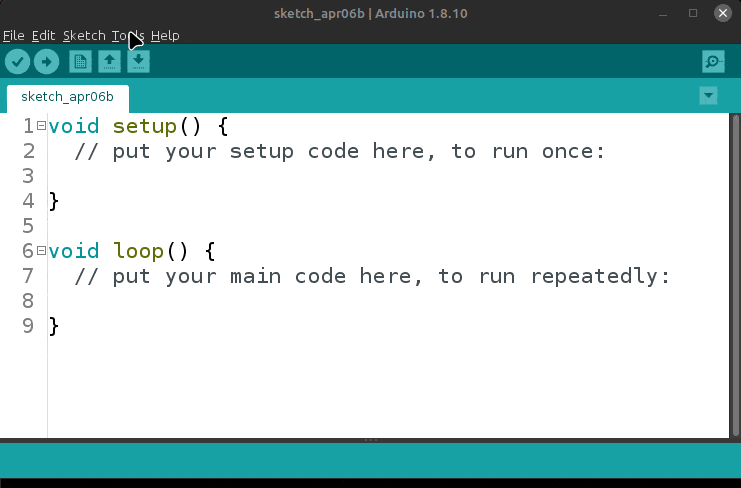The width and height of the screenshot is (741, 488).
Task: Open the File menu
Action: pos(13,35)
